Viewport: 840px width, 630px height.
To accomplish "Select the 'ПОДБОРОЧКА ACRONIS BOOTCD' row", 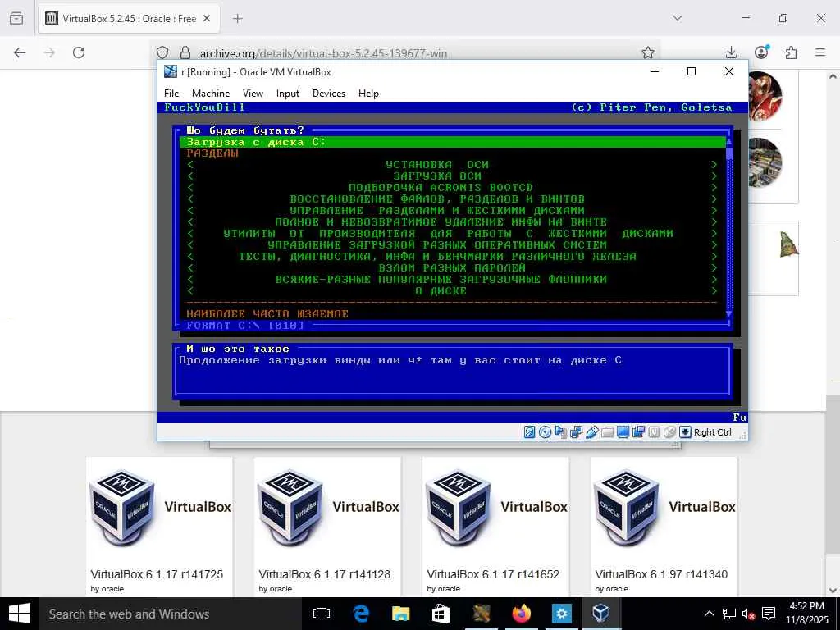I will [x=453, y=188].
